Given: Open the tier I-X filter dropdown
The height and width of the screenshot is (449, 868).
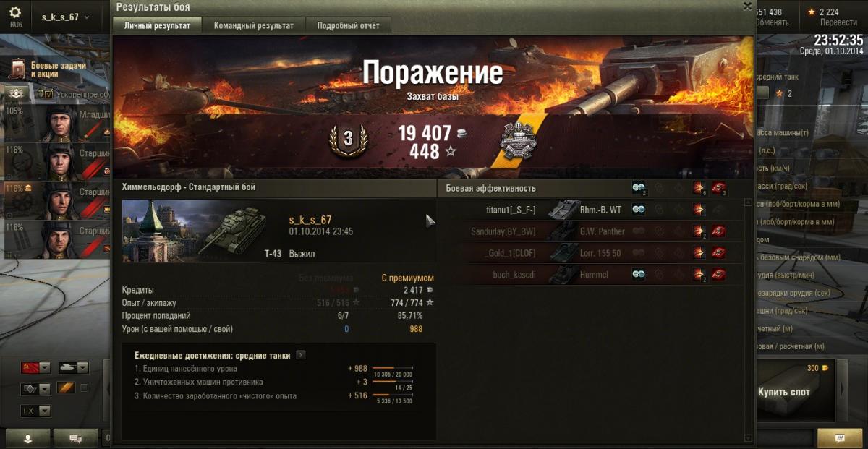Looking at the screenshot, I should (x=35, y=411).
